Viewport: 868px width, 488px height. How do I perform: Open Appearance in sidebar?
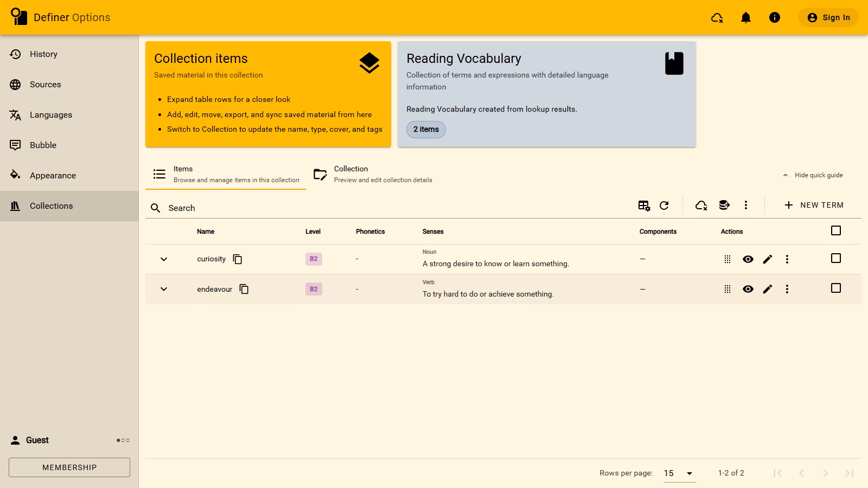pyautogui.click(x=69, y=176)
